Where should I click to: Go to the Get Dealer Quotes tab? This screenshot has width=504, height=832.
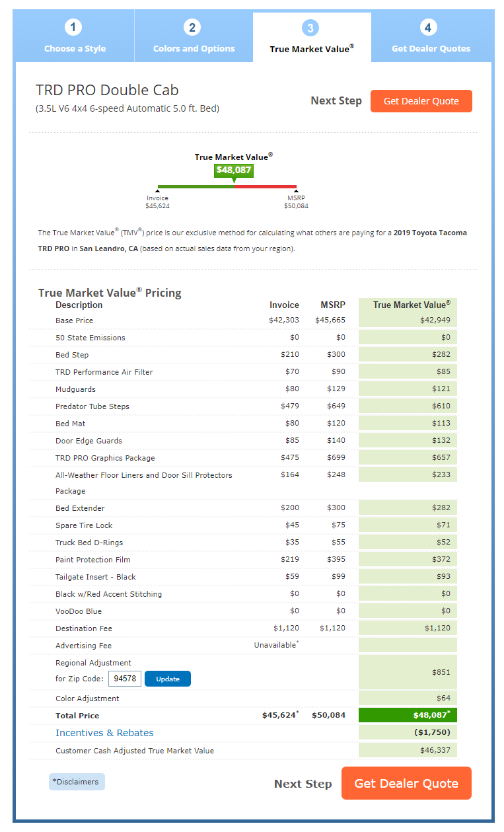(431, 37)
